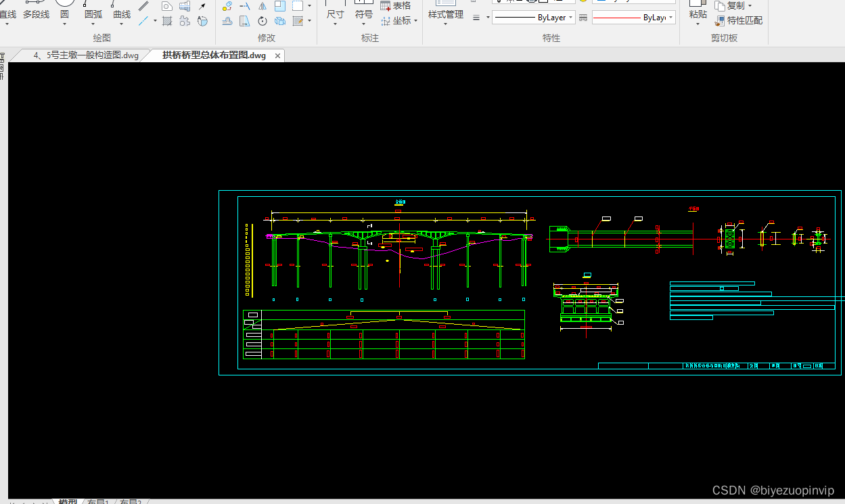Screen dimensions: 845x504
Task: Click the stretch tool in the 修改 panel
Action: (245, 21)
